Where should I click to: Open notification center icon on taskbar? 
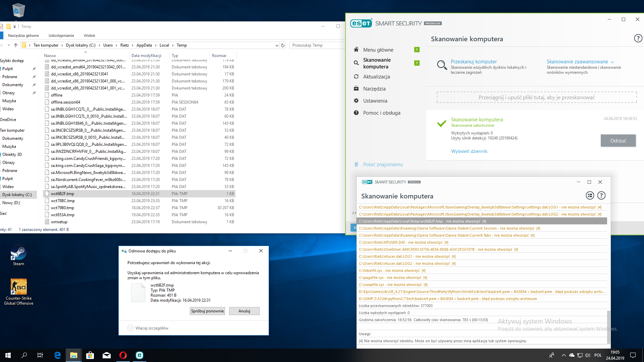633,355
